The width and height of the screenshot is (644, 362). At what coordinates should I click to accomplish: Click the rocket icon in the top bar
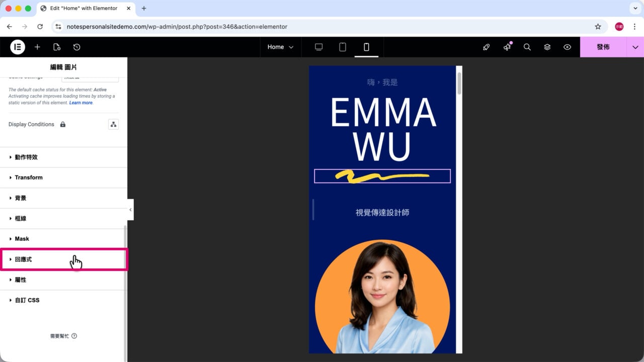486,47
